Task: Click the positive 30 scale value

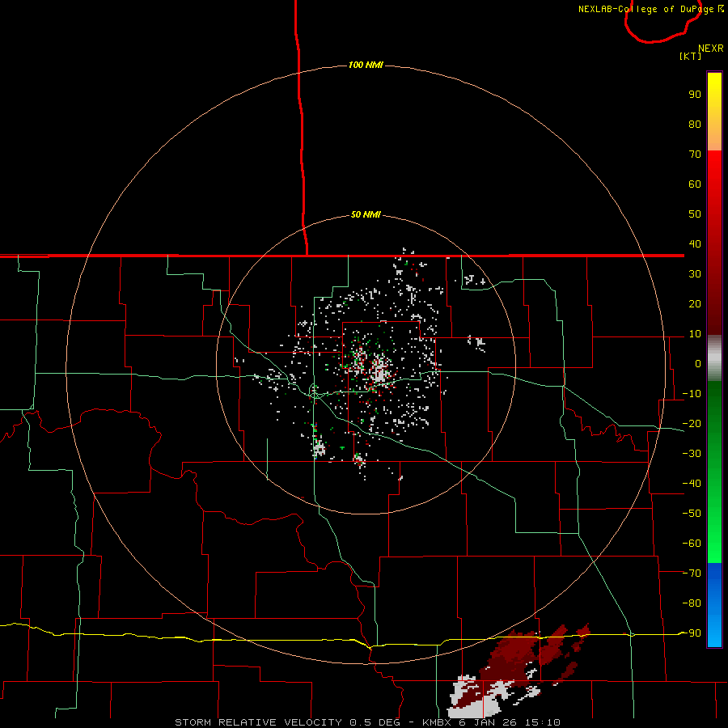Action: point(695,274)
